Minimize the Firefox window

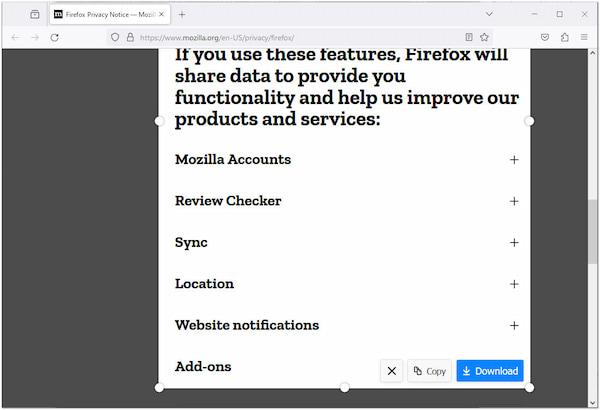(535, 14)
